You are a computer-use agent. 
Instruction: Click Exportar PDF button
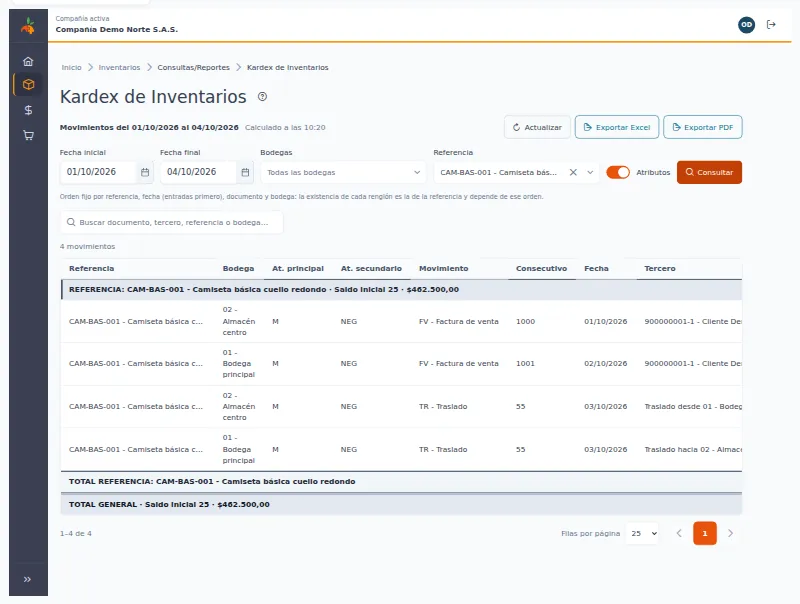(703, 128)
